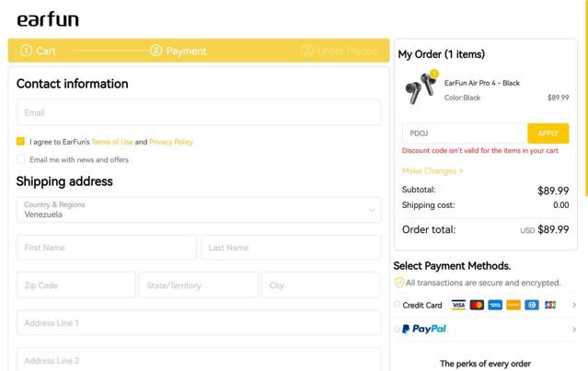The height and width of the screenshot is (371, 588).
Task: Click the page vertical scrollbar
Action: pyautogui.click(x=586, y=98)
